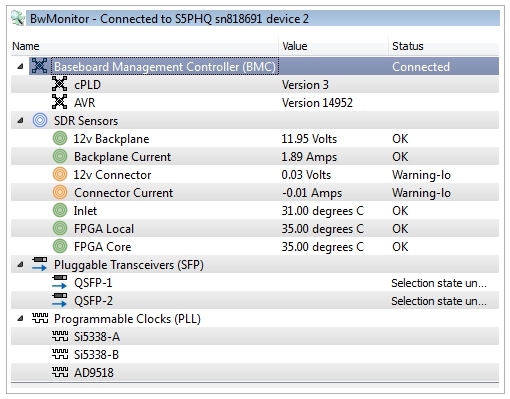Viewport: 510px width, 399px height.
Task: Sort by the Value column header
Action: tap(333, 46)
